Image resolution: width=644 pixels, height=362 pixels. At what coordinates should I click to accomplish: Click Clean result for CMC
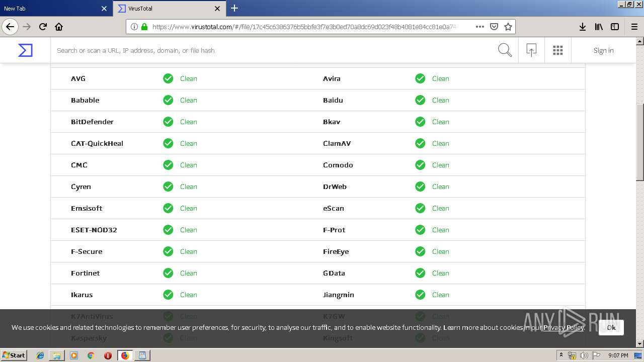point(189,165)
